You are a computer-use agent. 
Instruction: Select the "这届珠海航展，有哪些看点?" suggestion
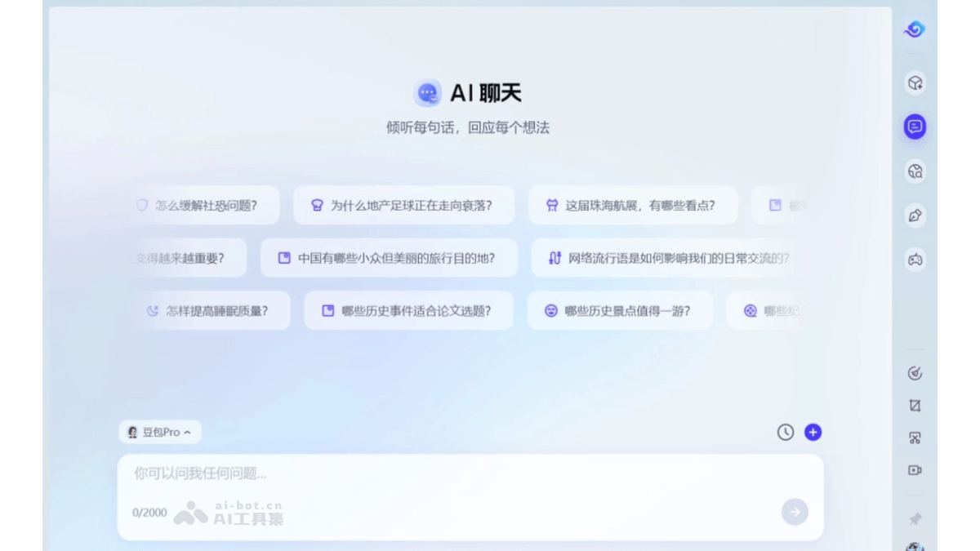click(x=635, y=206)
